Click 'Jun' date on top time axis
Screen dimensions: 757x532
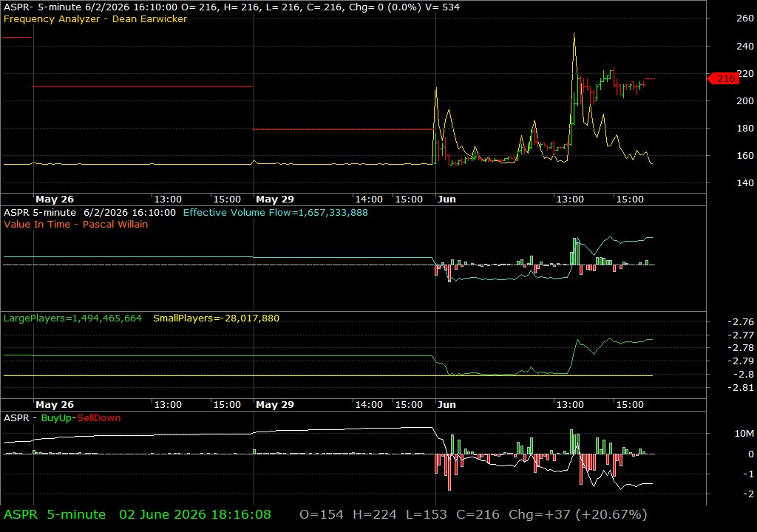point(447,199)
